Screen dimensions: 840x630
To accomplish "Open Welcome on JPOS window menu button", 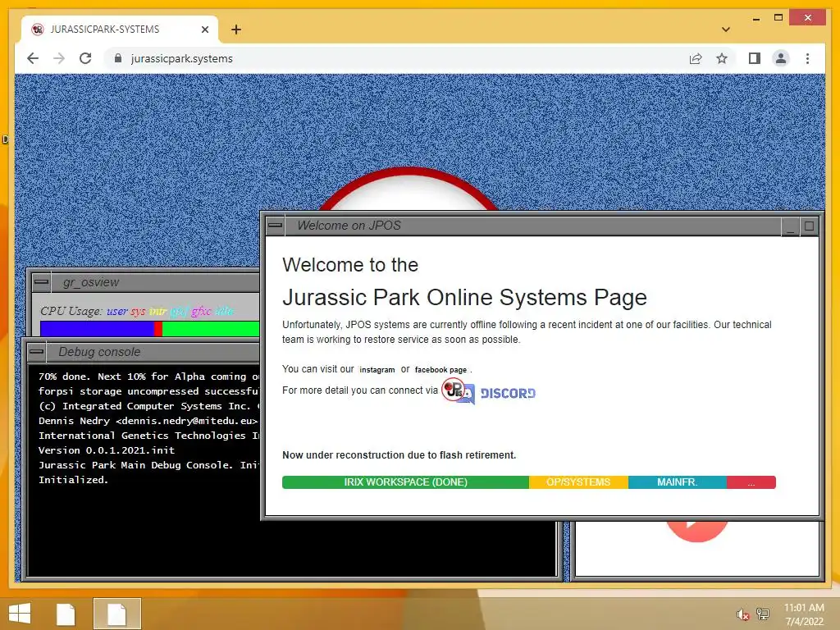I will (x=276, y=226).
